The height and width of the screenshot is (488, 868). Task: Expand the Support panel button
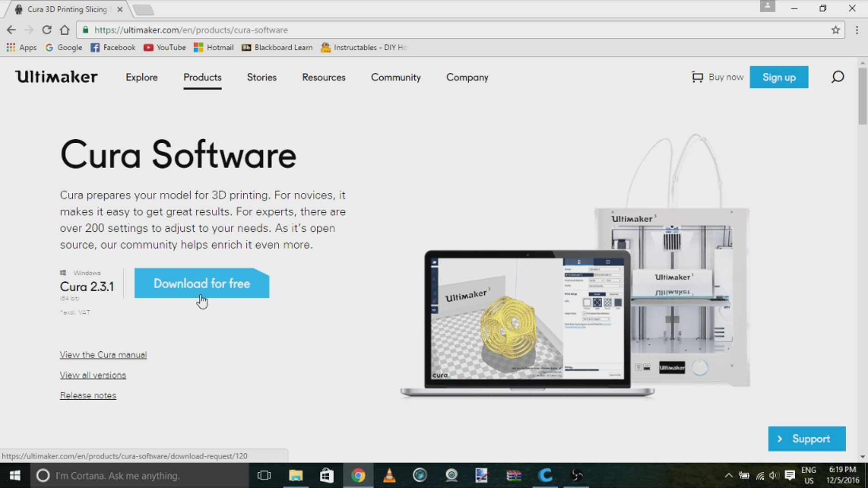(x=807, y=439)
